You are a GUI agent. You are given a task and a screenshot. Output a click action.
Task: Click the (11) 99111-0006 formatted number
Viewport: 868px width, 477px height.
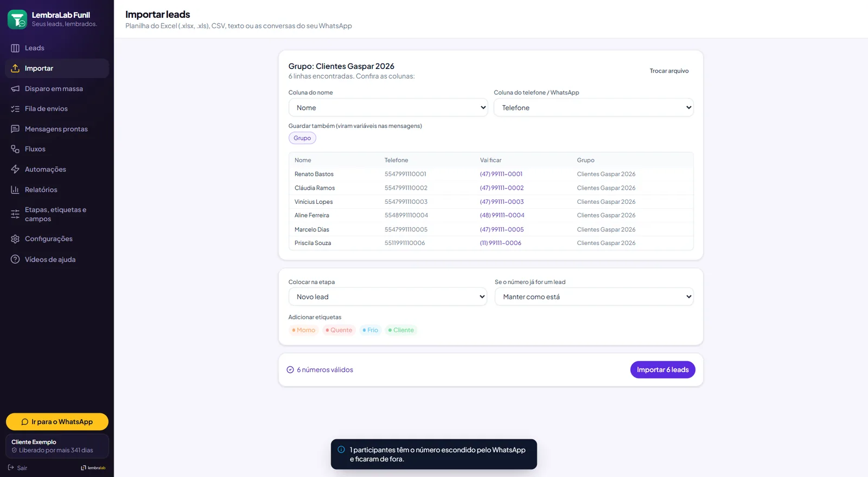click(x=500, y=243)
